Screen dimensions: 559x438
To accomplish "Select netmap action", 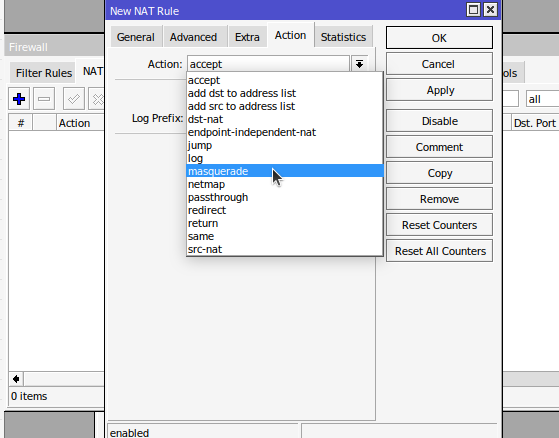I will [x=285, y=184].
